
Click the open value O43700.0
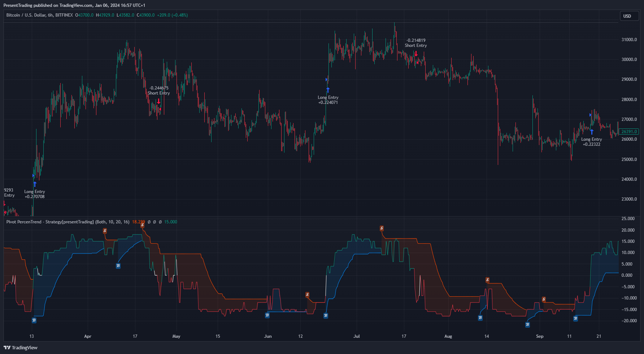click(x=84, y=15)
